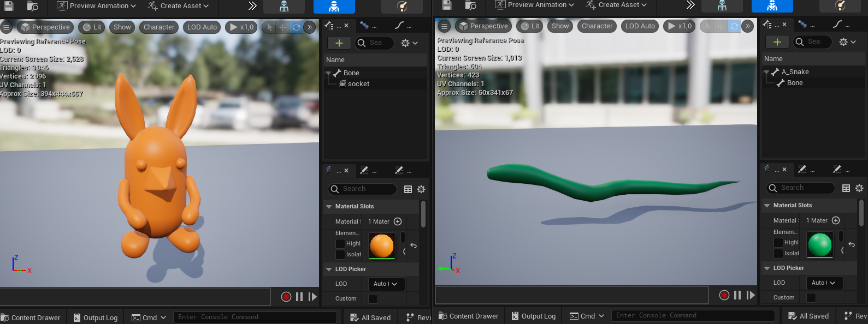Open the rabbit viewport hamburger options menu
This screenshot has height=324, width=868.
[7, 27]
